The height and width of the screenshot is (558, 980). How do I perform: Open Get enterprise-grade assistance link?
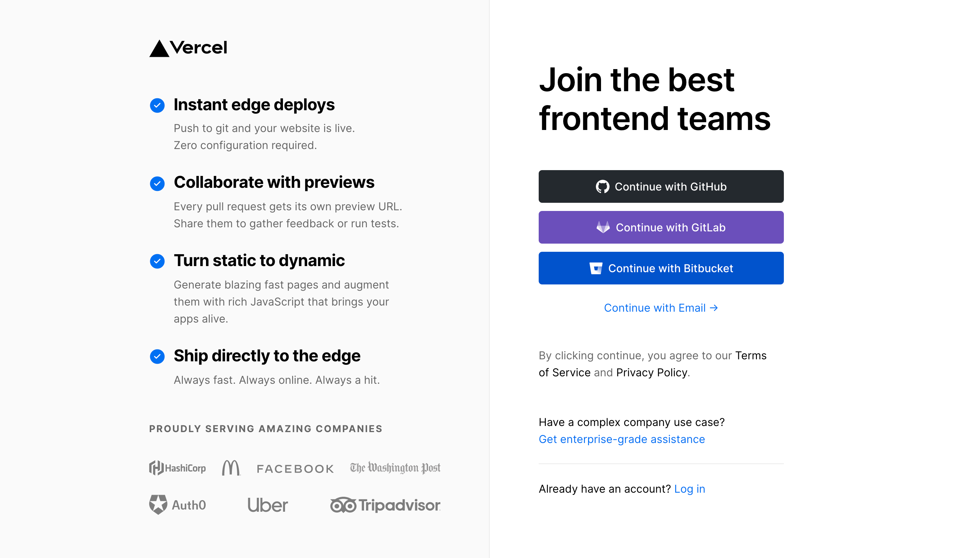click(622, 439)
